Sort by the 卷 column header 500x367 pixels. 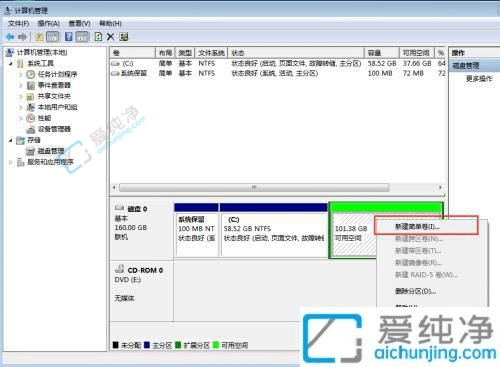133,53
